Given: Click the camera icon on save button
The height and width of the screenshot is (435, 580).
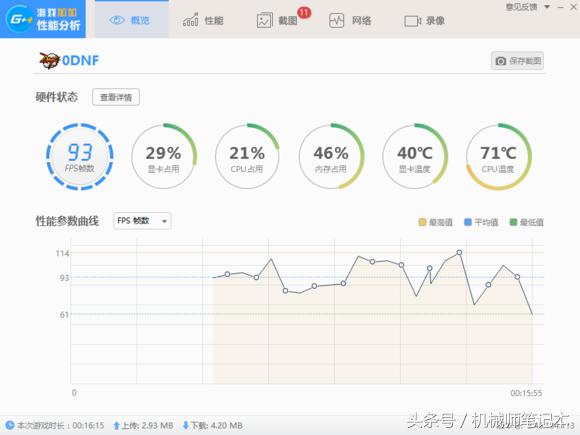Looking at the screenshot, I should coord(500,61).
